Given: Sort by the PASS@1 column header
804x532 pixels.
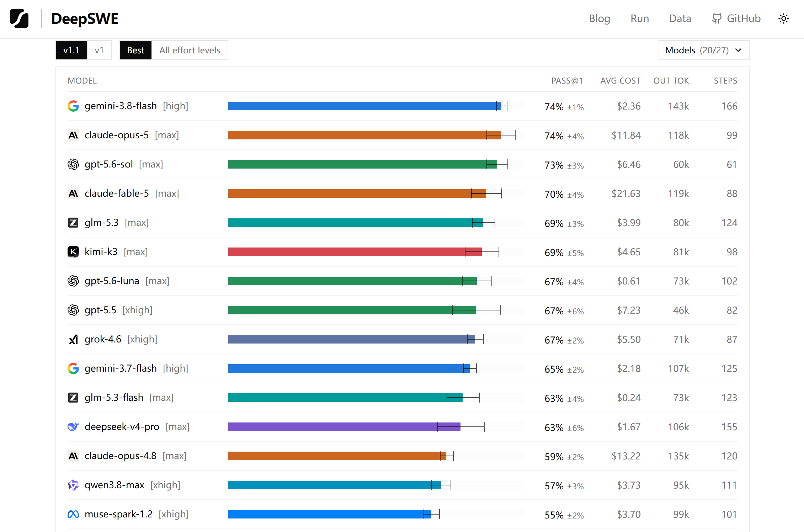Looking at the screenshot, I should point(567,81).
